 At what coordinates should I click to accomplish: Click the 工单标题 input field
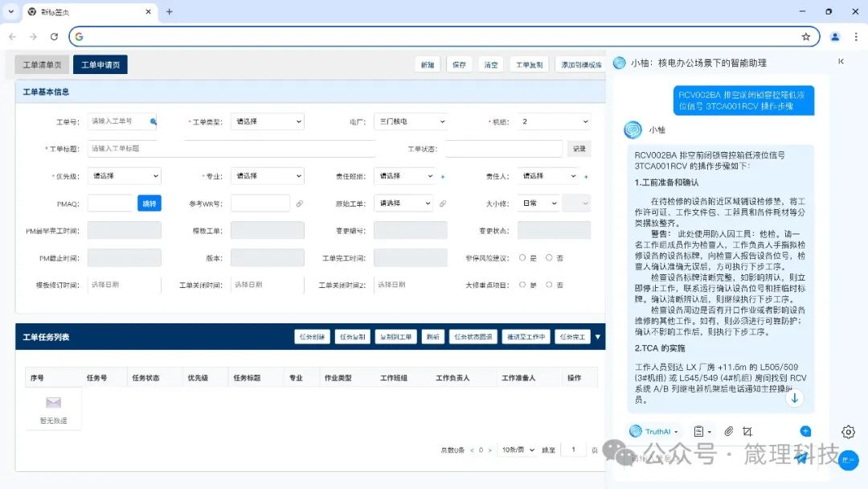pyautogui.click(x=241, y=149)
